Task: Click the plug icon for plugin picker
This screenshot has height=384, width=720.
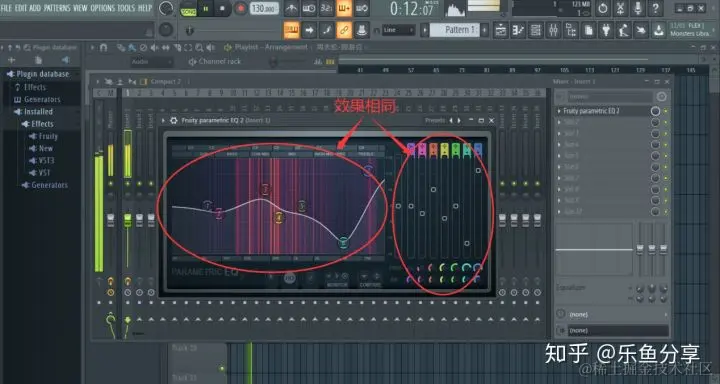Action: 606,30
